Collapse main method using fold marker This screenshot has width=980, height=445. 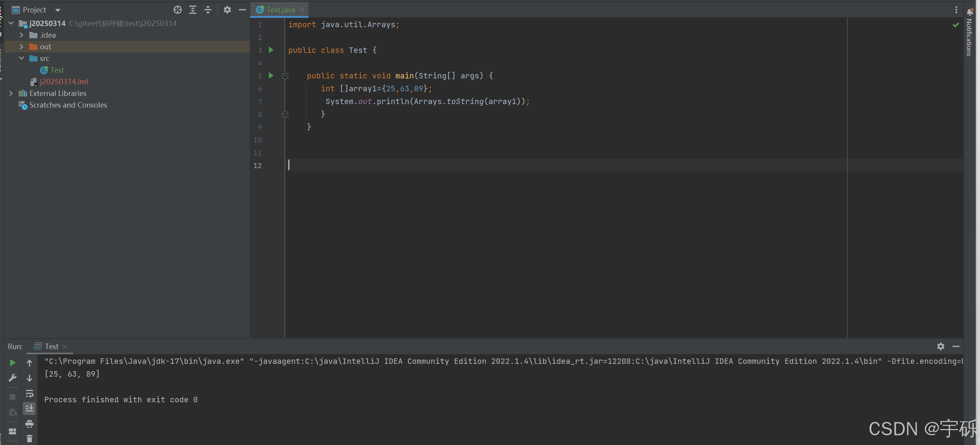(x=285, y=76)
